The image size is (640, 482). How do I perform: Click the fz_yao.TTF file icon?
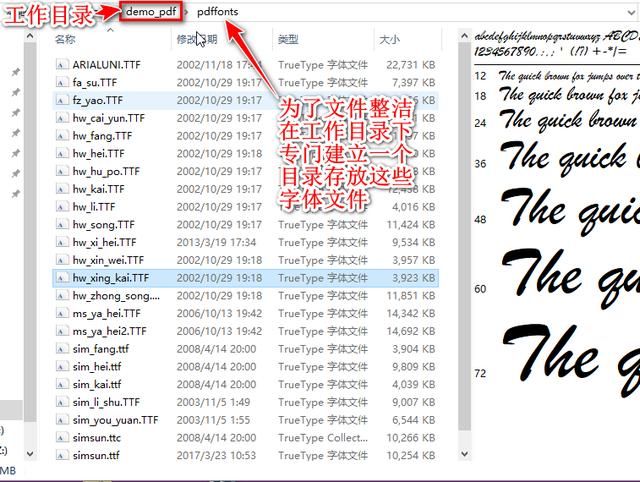click(62, 100)
